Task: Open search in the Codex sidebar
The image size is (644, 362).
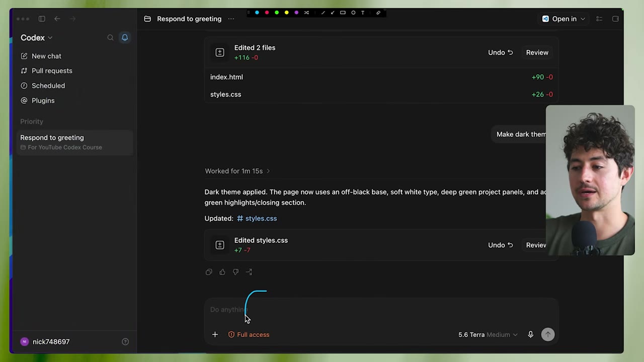Action: pyautogui.click(x=110, y=38)
